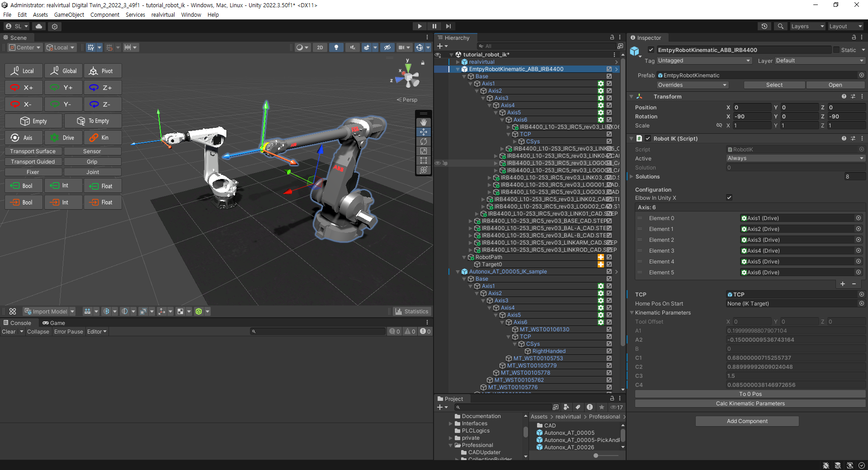
Task: Click the Grip quick-edit button
Action: tap(92, 162)
